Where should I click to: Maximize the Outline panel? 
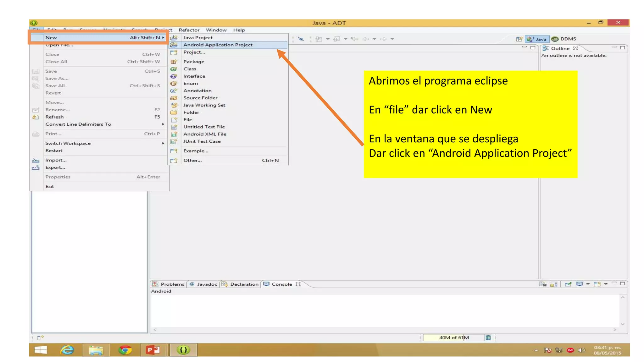point(622,47)
